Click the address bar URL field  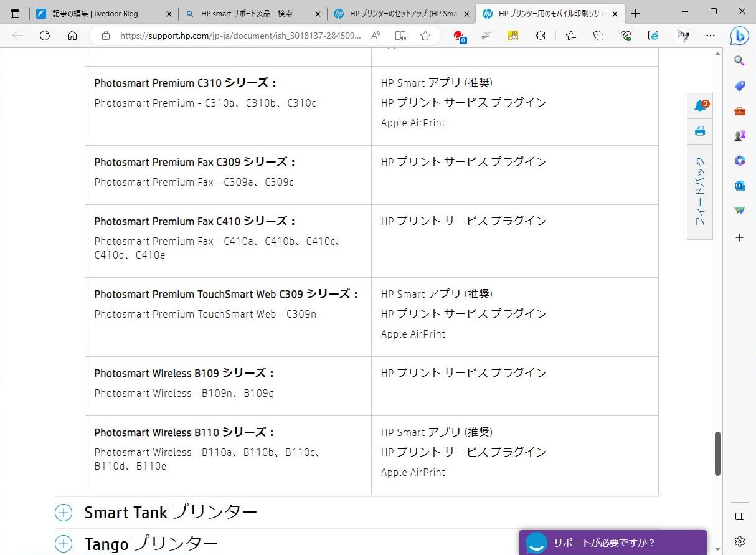click(x=240, y=36)
